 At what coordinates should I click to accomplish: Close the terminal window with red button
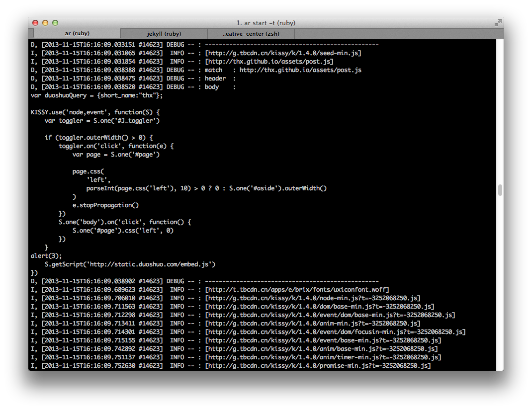point(35,23)
